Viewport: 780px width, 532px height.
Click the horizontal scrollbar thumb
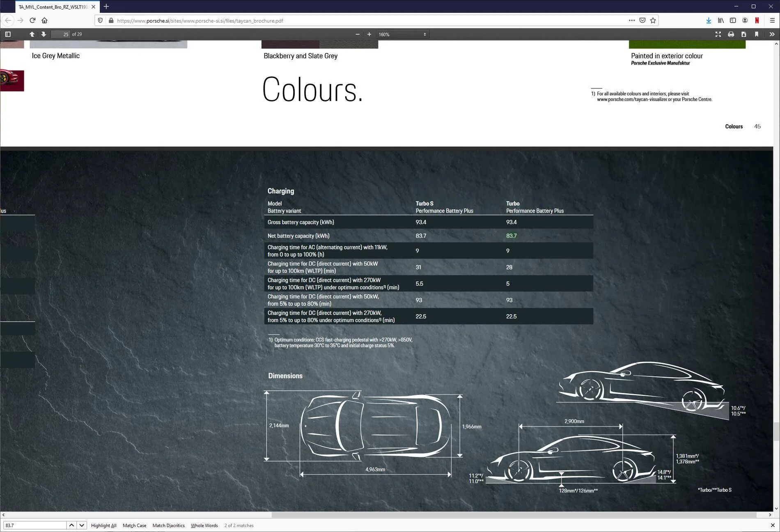(x=514, y=515)
